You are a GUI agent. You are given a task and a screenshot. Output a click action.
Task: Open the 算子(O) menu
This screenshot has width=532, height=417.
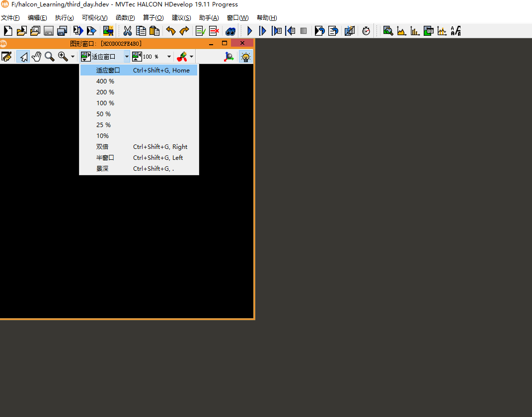(x=153, y=18)
